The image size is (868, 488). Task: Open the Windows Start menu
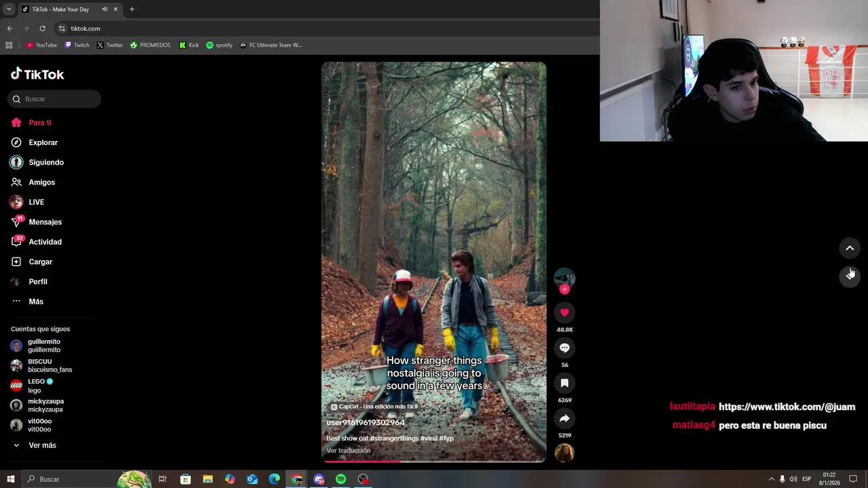tap(11, 479)
